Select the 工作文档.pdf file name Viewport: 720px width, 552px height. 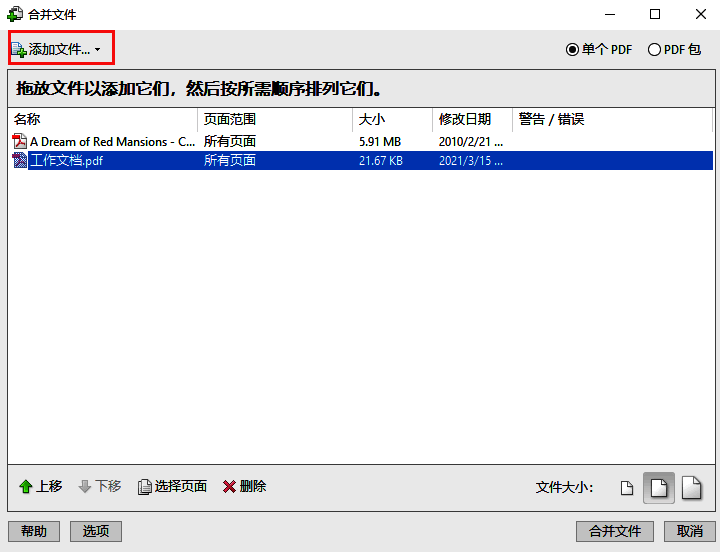67,161
